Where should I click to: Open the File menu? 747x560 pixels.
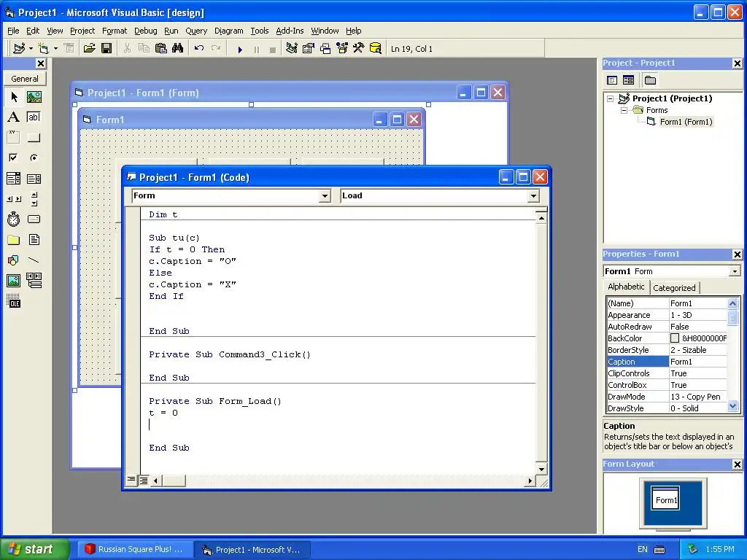[13, 31]
